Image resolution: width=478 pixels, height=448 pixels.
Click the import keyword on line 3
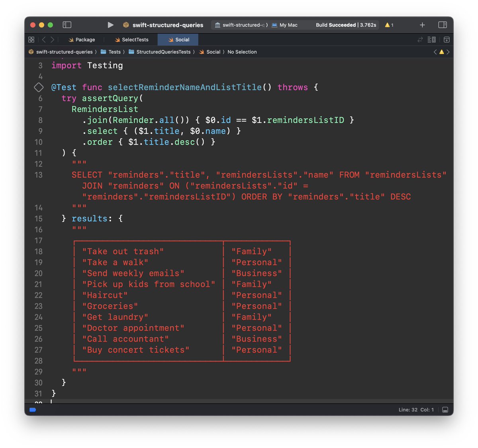tap(67, 65)
